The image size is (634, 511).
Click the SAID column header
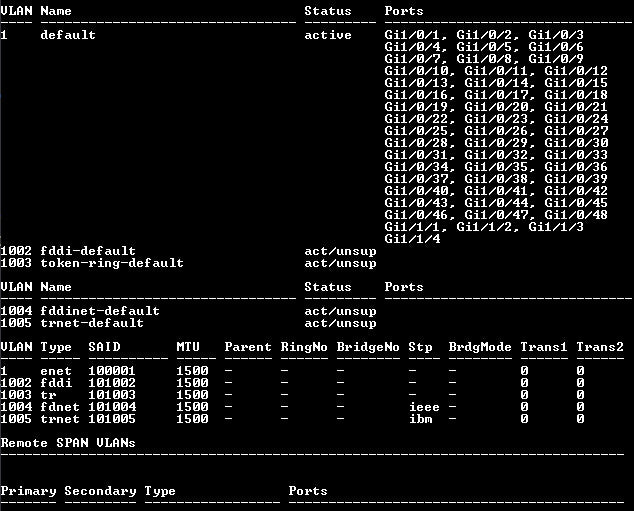(104, 347)
